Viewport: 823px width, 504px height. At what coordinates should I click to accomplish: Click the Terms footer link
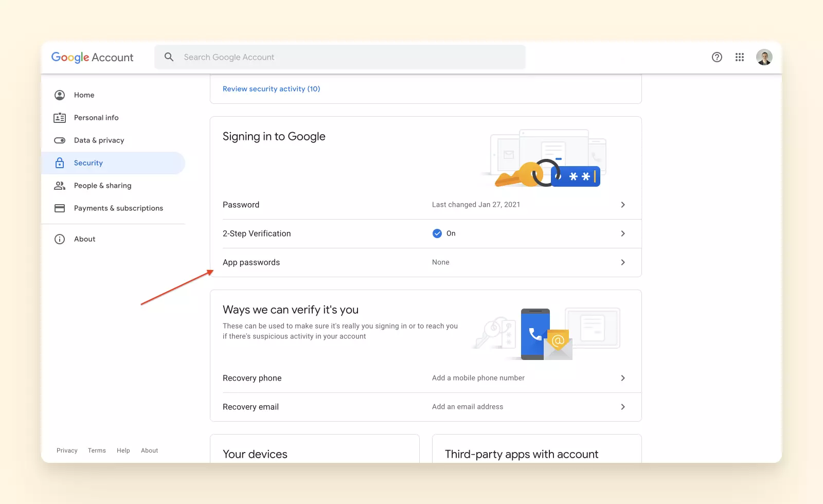point(97,451)
